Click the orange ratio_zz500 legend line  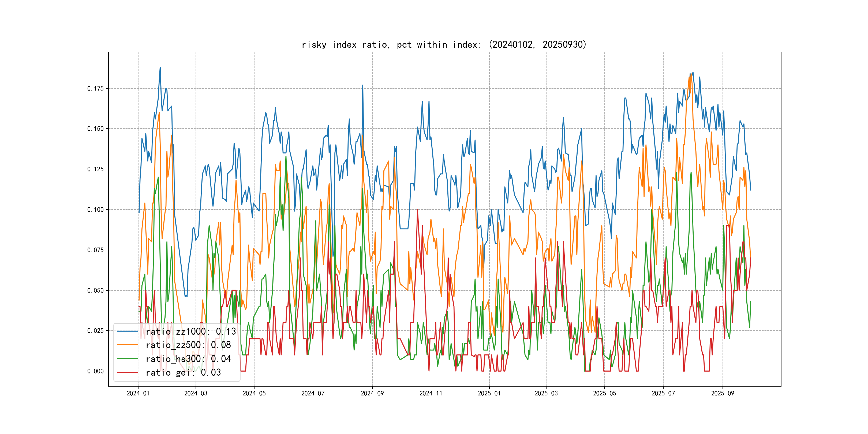click(127, 345)
